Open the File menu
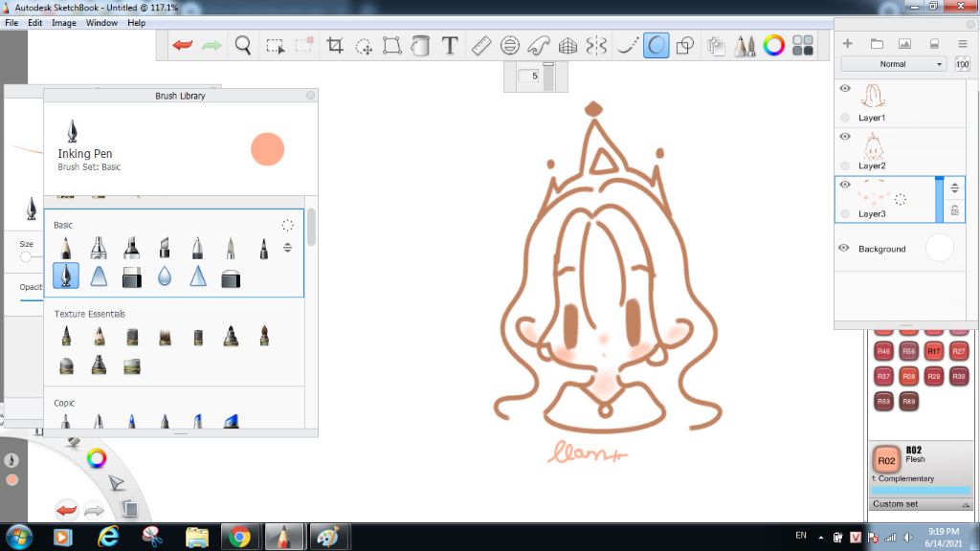Viewport: 980px width, 551px height. click(x=11, y=23)
